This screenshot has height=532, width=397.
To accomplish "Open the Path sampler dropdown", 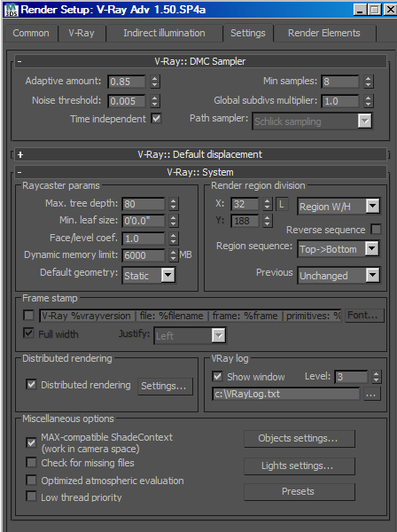I will coord(312,121).
